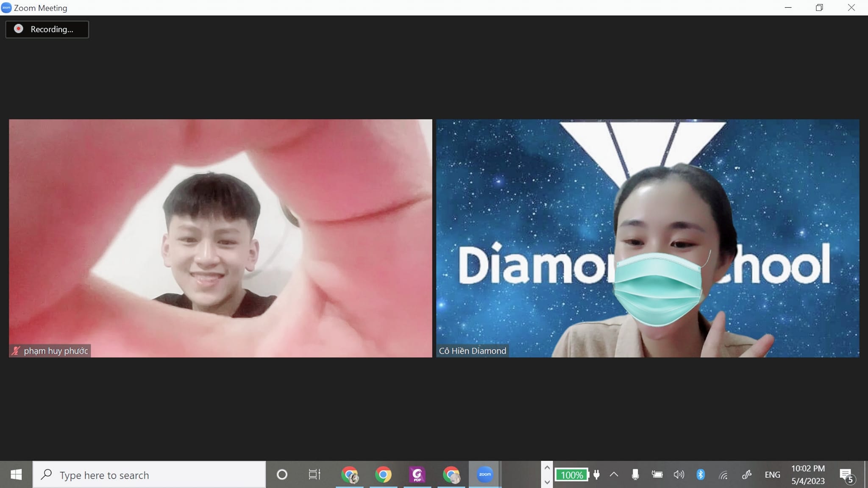Minimize the Zoom Meeting window

[x=788, y=8]
